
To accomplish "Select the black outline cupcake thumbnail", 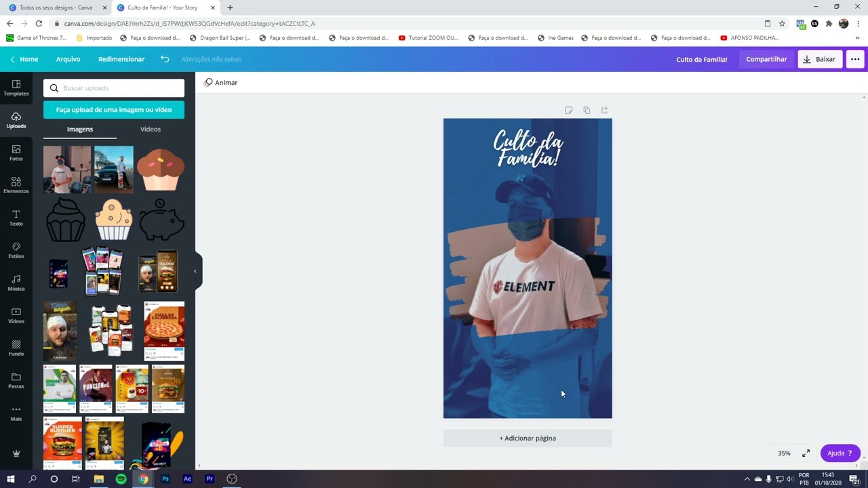I will pos(66,220).
